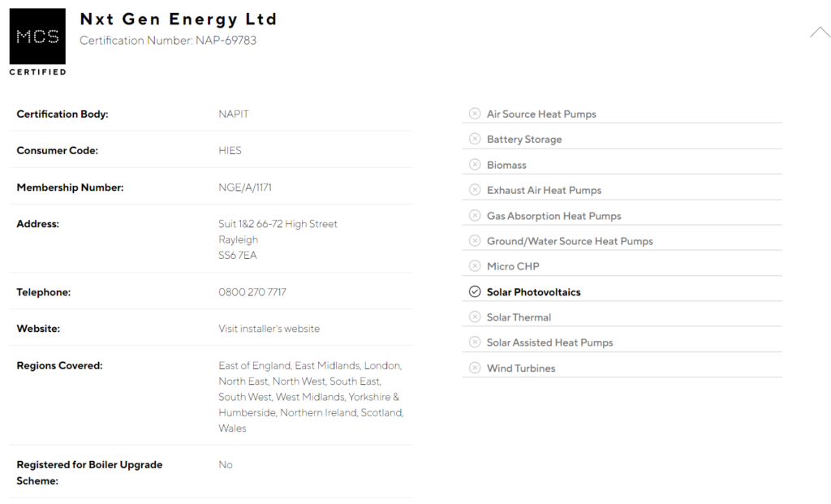831x504 pixels.
Task: Click the MCS Certified logo
Action: [37, 42]
